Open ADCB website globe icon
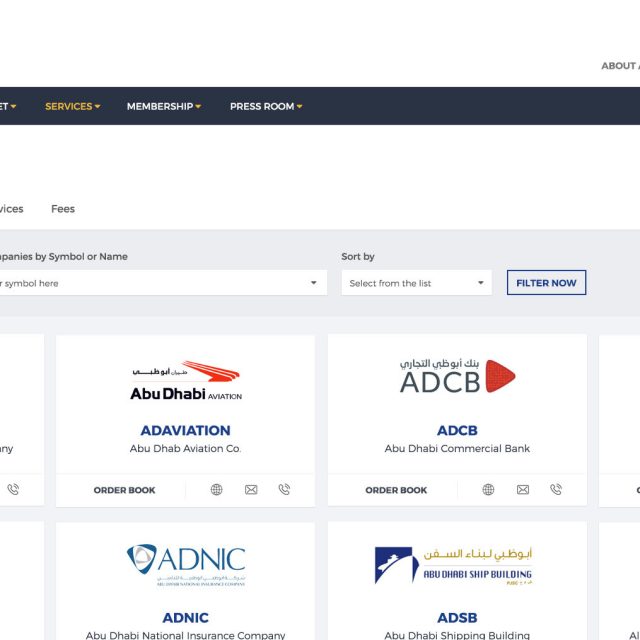640x640 pixels. (x=489, y=490)
